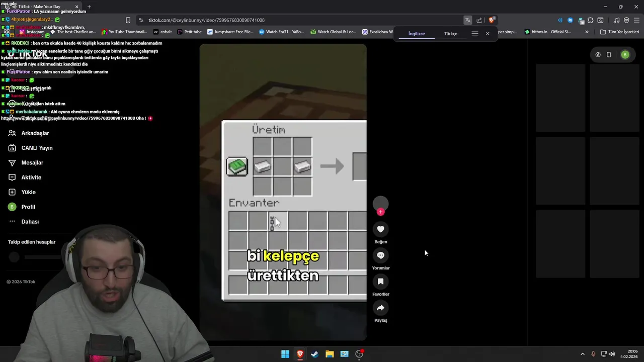Click the bookmark icon left of address bar

(128, 20)
